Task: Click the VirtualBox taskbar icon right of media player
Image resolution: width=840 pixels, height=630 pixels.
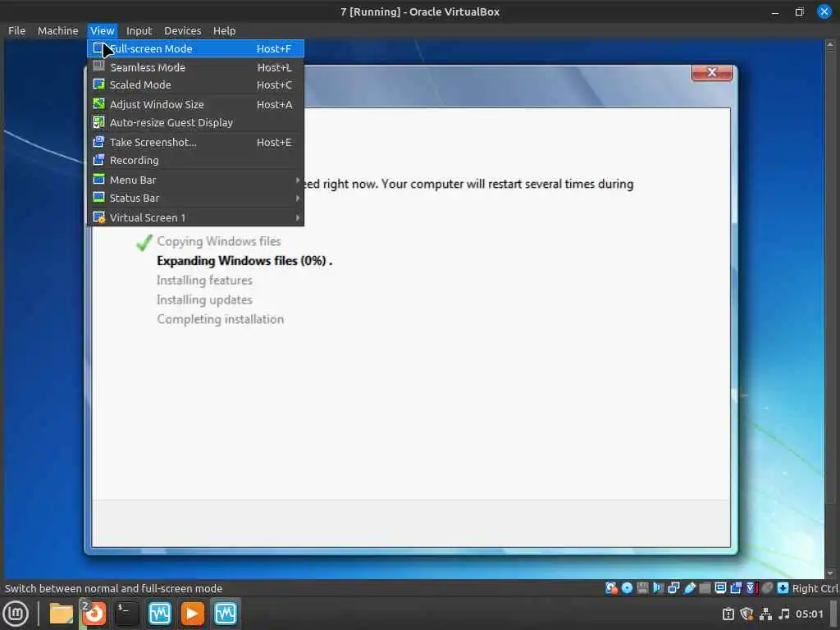Action: 225,614
